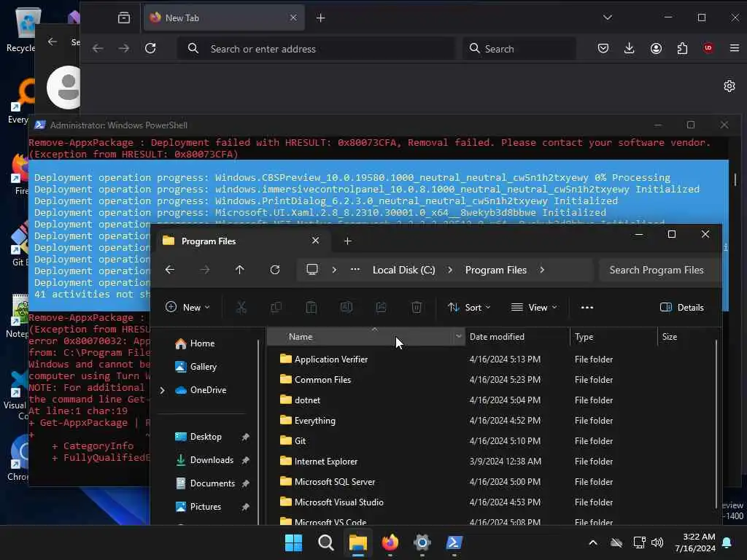This screenshot has height=560, width=747.
Task: Expand chevron after Program Files in address bar
Action: tap(542, 270)
